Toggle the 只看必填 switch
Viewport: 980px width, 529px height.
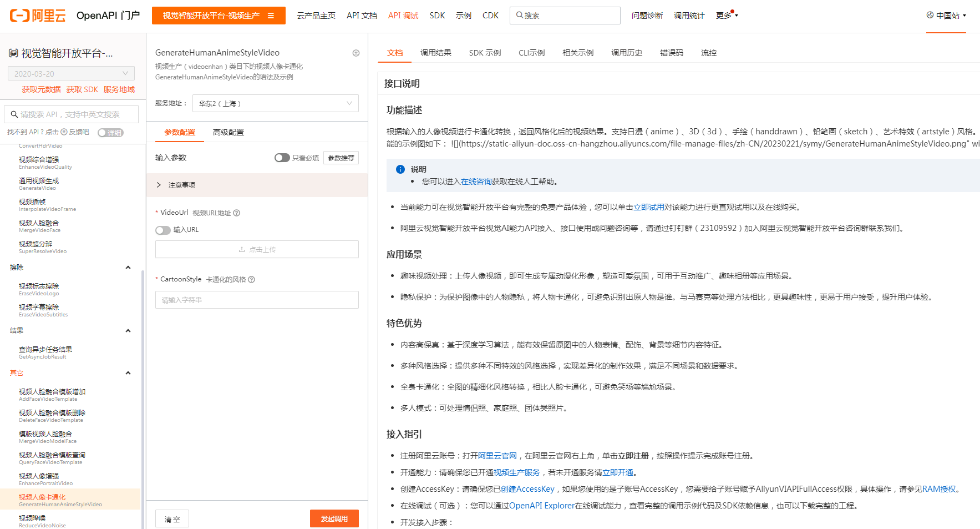282,158
